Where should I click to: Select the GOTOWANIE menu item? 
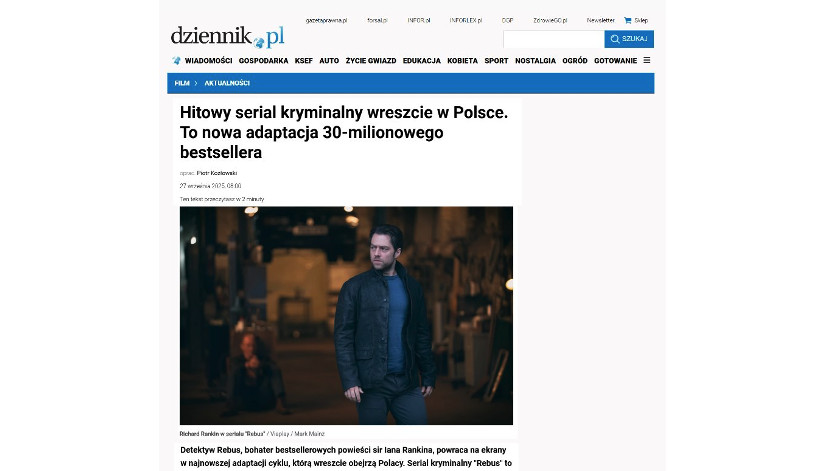click(x=615, y=61)
